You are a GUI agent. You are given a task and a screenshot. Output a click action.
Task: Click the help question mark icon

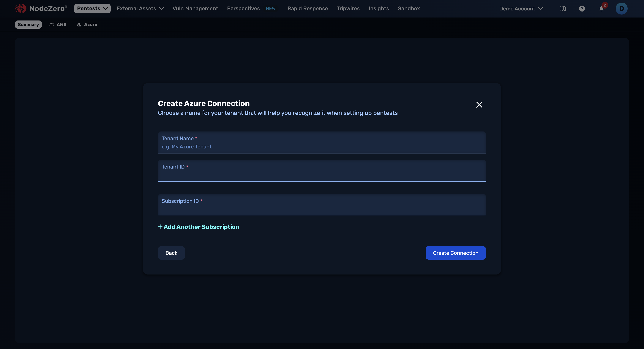pyautogui.click(x=582, y=8)
